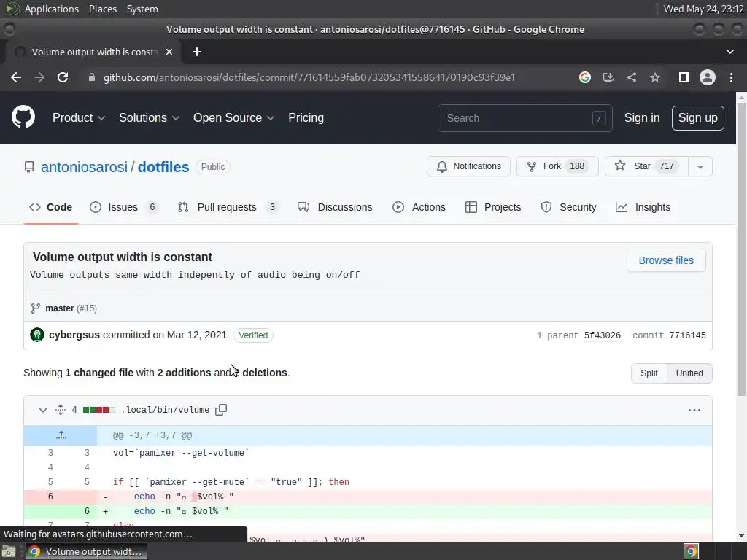Click the show desktop icon in the taskbar
This screenshot has width=747, height=560.
pos(9,551)
